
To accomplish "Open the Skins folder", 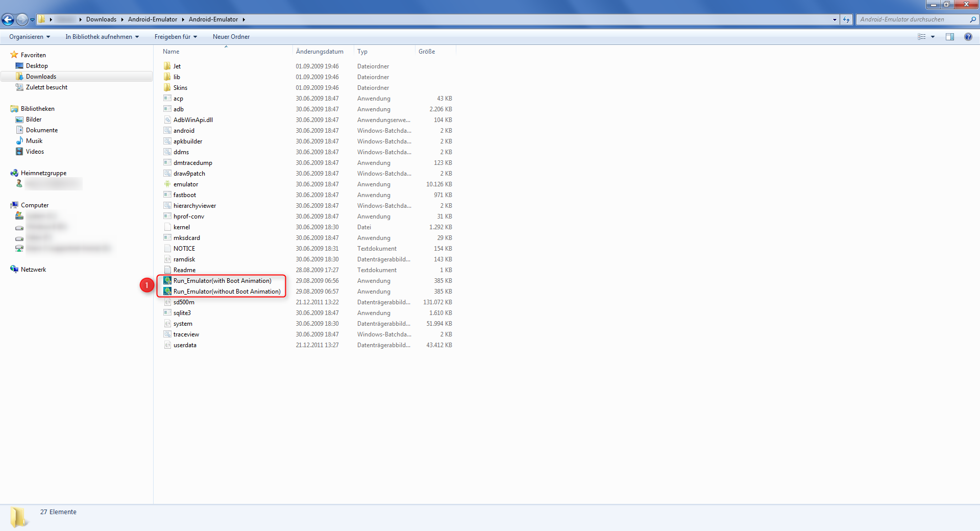I will click(180, 87).
